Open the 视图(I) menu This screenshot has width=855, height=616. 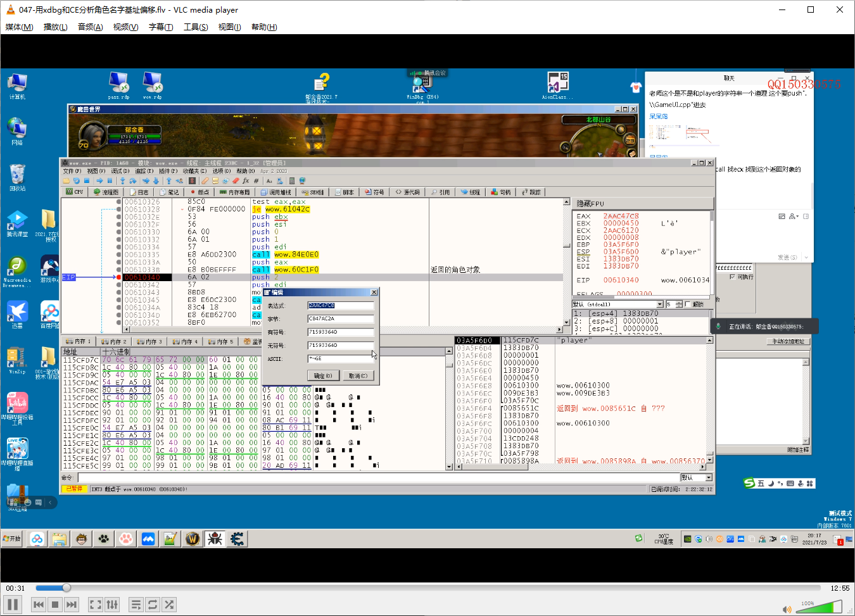229,27
